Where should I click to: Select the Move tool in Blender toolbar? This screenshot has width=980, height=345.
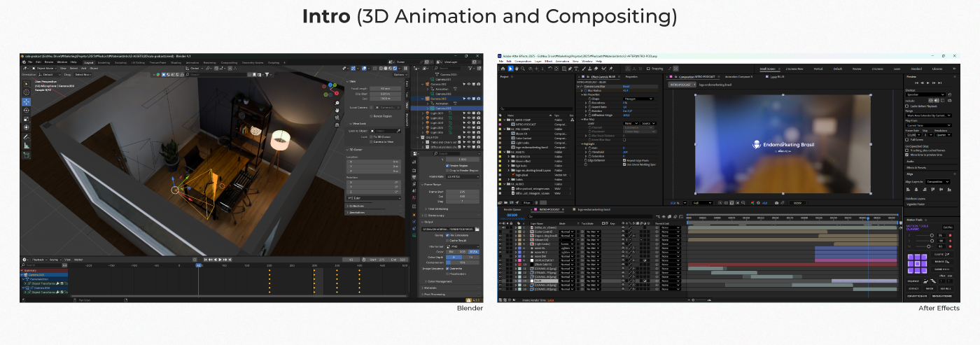pos(27,102)
